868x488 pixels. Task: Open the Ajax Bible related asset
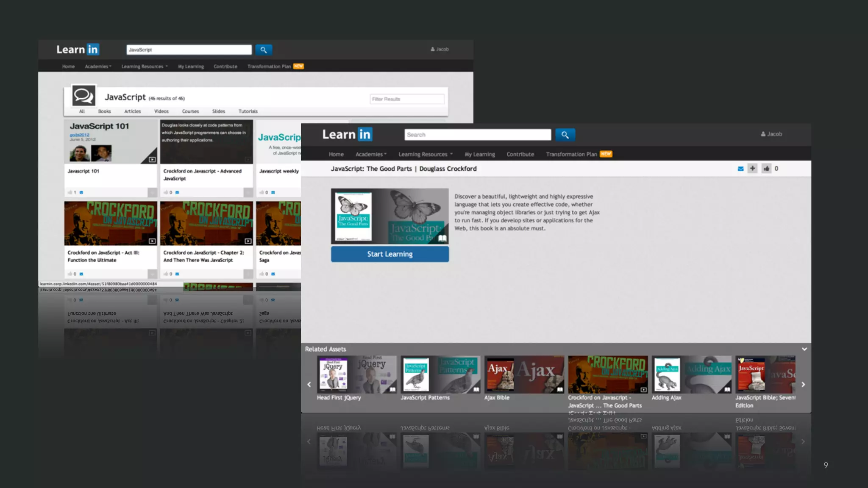click(524, 374)
